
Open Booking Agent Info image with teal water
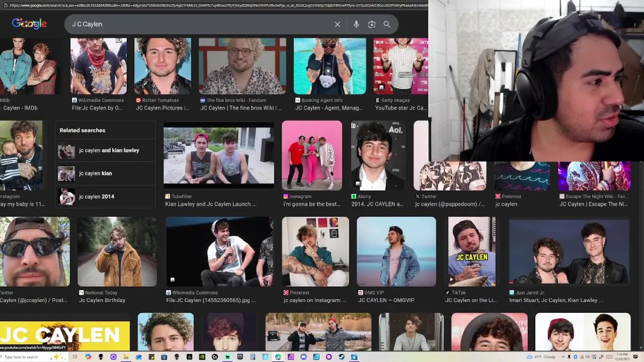[330, 66]
